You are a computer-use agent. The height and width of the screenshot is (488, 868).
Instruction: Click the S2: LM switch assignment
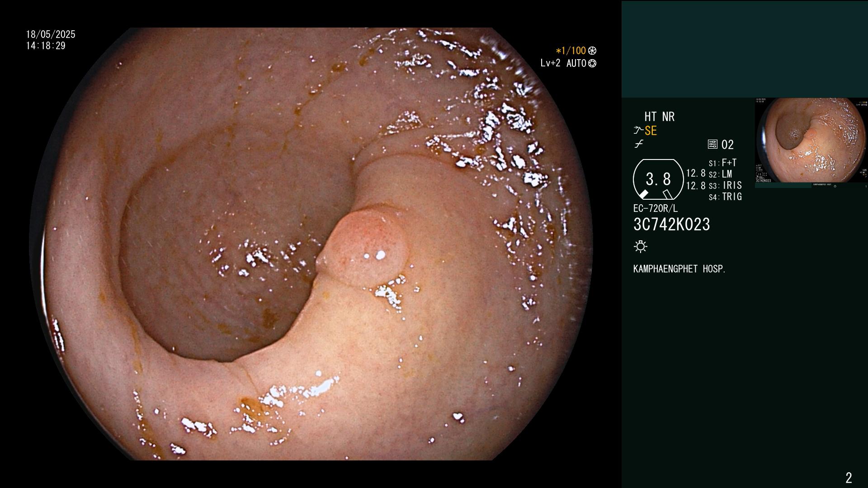721,174
